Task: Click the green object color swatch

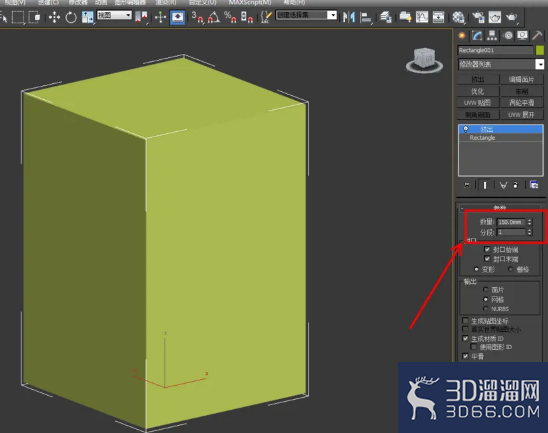Action: point(540,50)
